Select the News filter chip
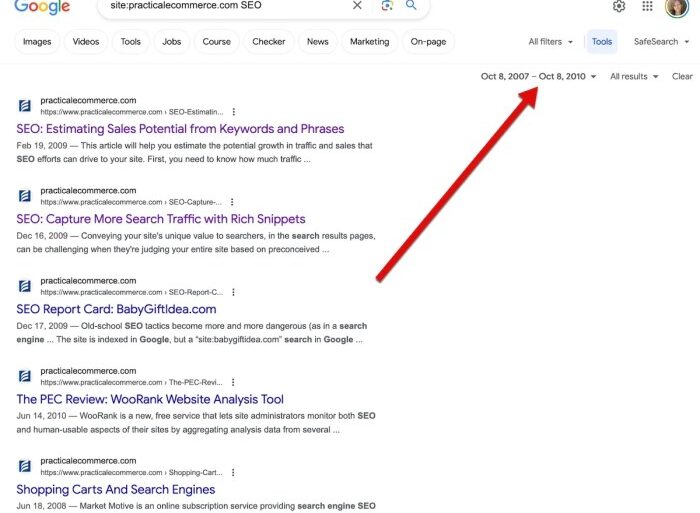Image resolution: width=700 pixels, height=513 pixels. tap(317, 42)
